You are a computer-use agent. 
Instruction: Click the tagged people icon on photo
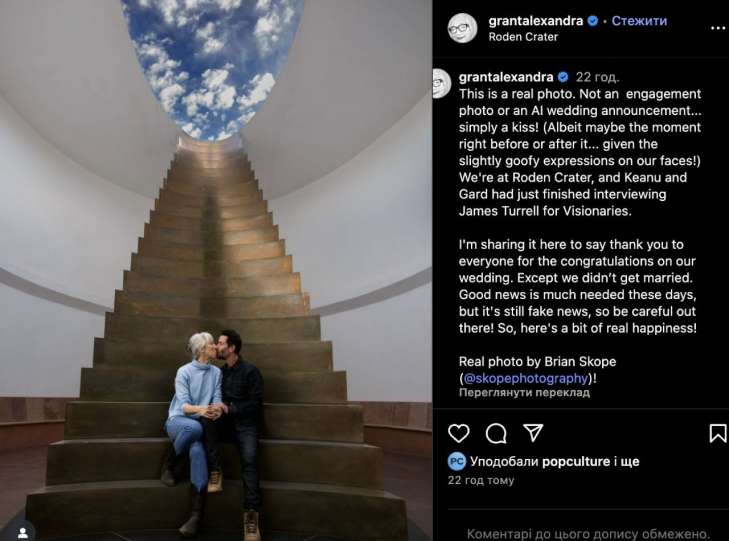point(23,533)
